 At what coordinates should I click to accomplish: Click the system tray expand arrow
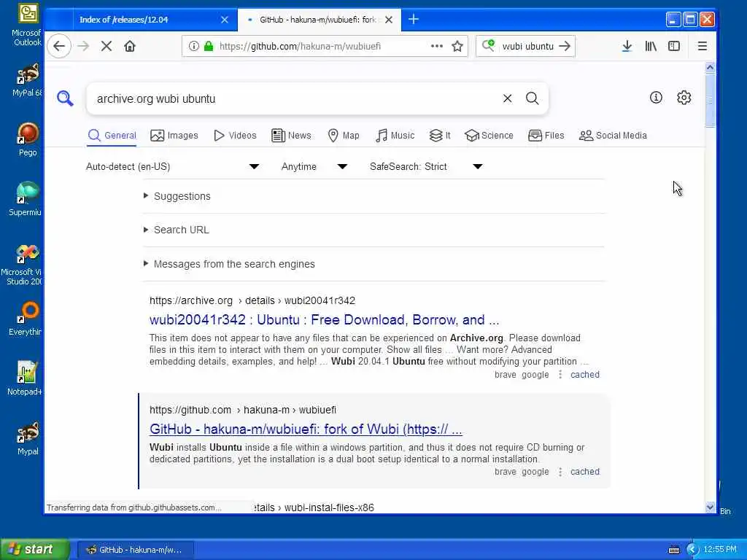point(692,550)
